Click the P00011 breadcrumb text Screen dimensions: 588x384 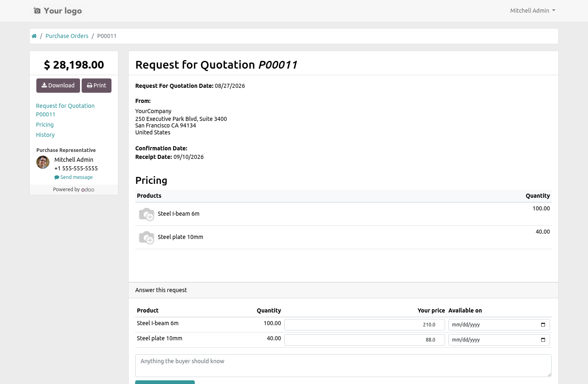(x=107, y=36)
